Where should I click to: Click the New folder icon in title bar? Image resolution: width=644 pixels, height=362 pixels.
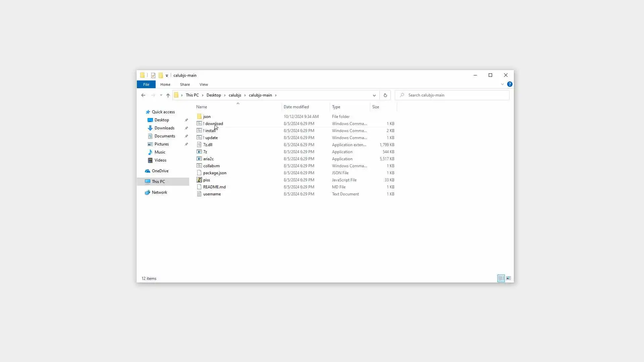pyautogui.click(x=161, y=75)
